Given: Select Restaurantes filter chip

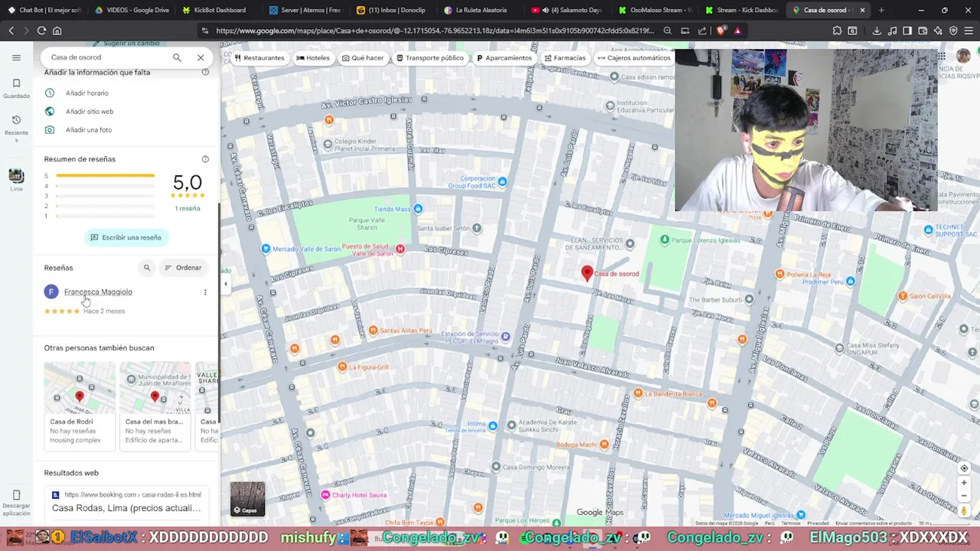Looking at the screenshot, I should coord(259,58).
